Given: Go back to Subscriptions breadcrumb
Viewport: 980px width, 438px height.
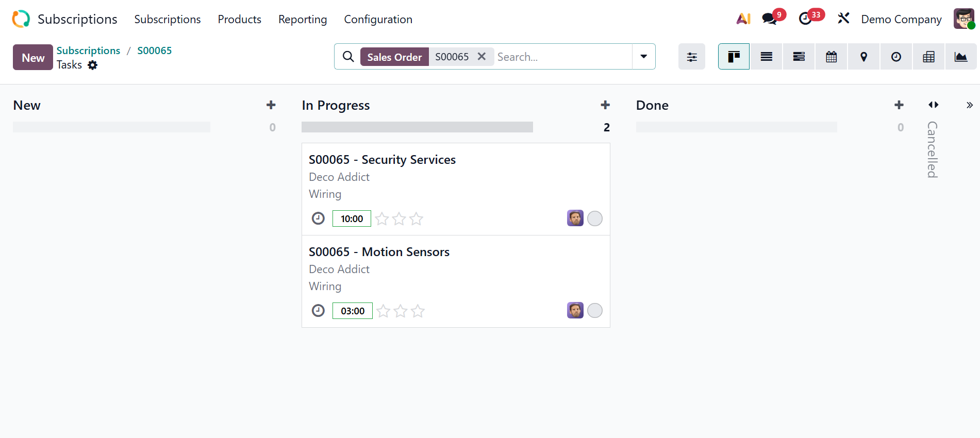Looking at the screenshot, I should click(88, 50).
